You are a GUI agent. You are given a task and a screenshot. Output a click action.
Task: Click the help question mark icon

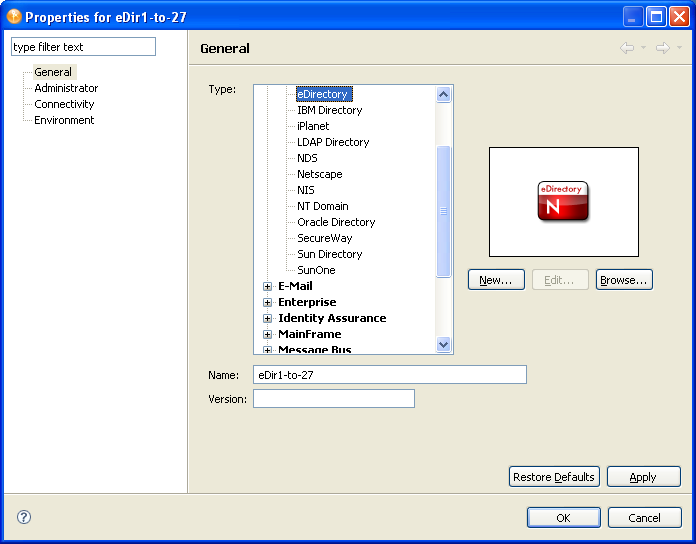(x=24, y=517)
